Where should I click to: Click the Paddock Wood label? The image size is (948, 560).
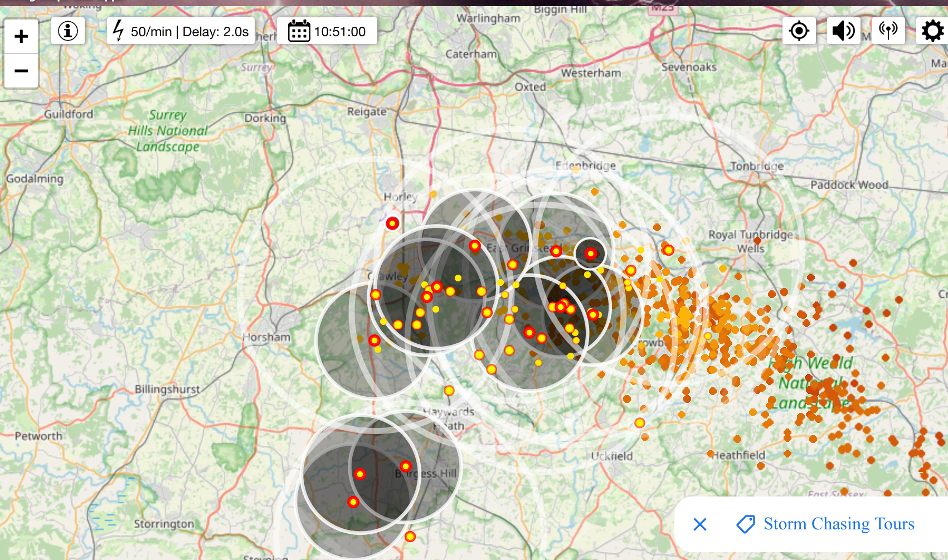pos(849,184)
